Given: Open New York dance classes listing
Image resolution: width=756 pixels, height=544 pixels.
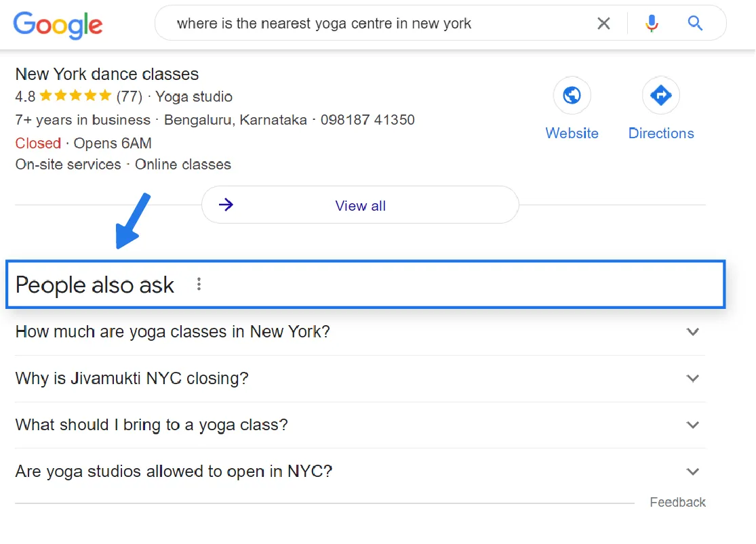Looking at the screenshot, I should (x=107, y=74).
